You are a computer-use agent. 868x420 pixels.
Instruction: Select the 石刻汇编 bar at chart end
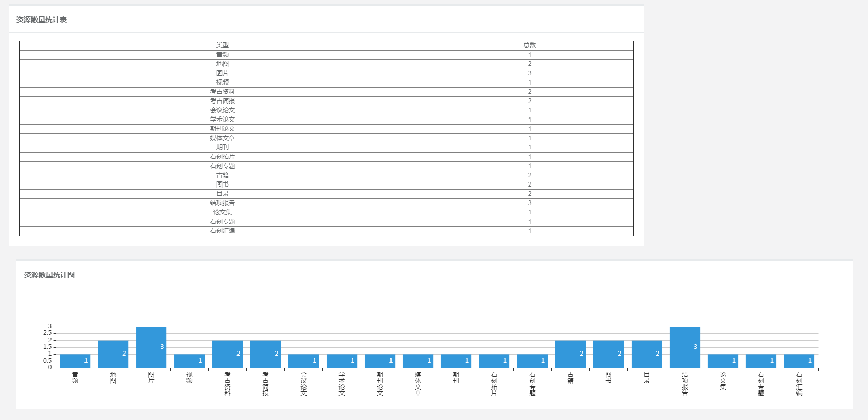point(799,361)
